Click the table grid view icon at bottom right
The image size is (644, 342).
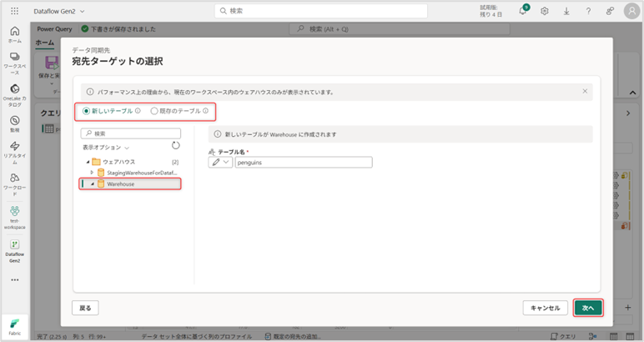tap(631, 336)
